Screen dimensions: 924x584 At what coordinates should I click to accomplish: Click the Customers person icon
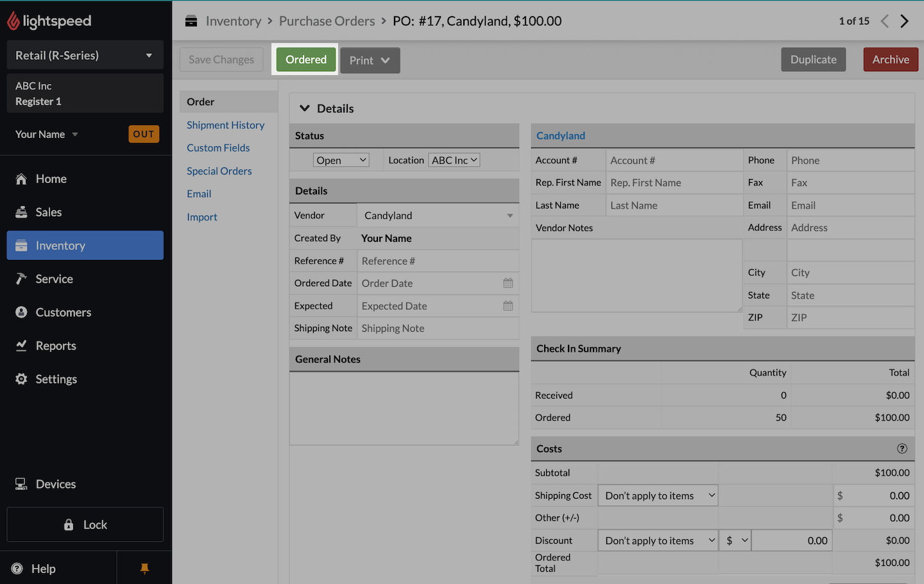pyautogui.click(x=21, y=313)
